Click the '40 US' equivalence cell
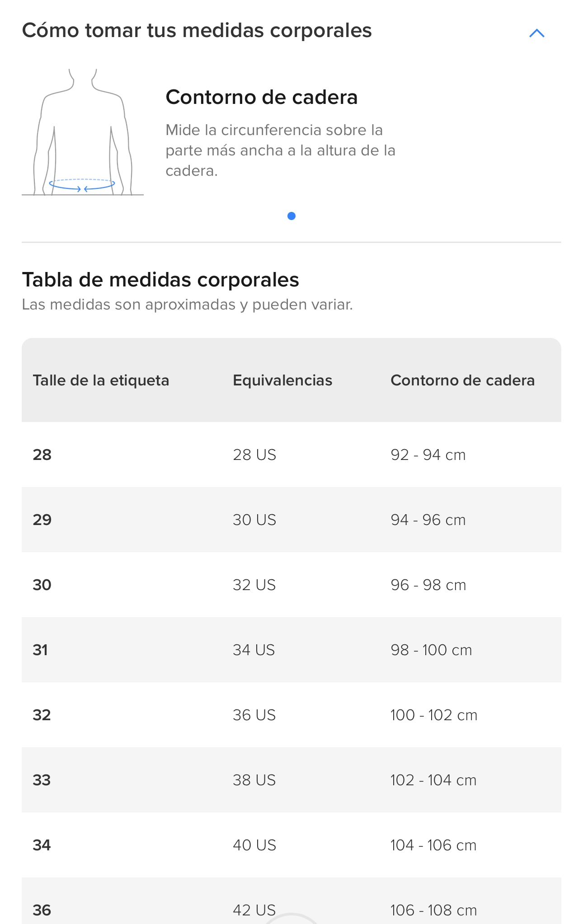This screenshot has width=583, height=924. click(254, 845)
